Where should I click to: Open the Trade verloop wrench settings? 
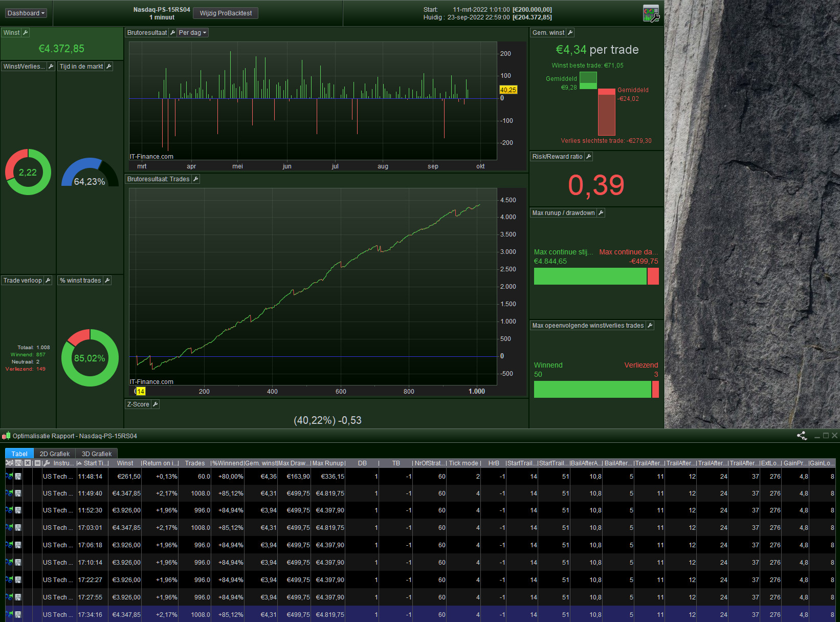point(48,281)
